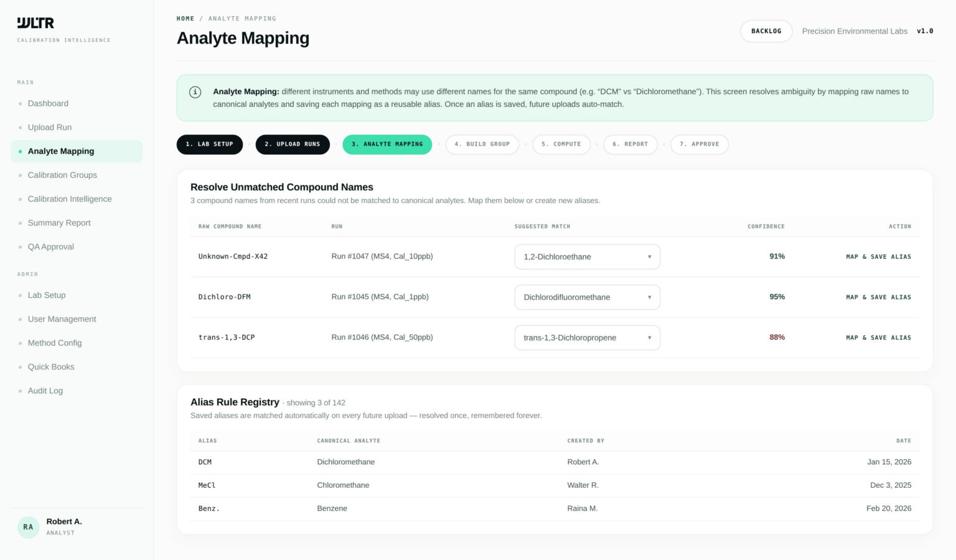Click the DCM alias row entry
This screenshot has height=560, width=956.
(205, 462)
